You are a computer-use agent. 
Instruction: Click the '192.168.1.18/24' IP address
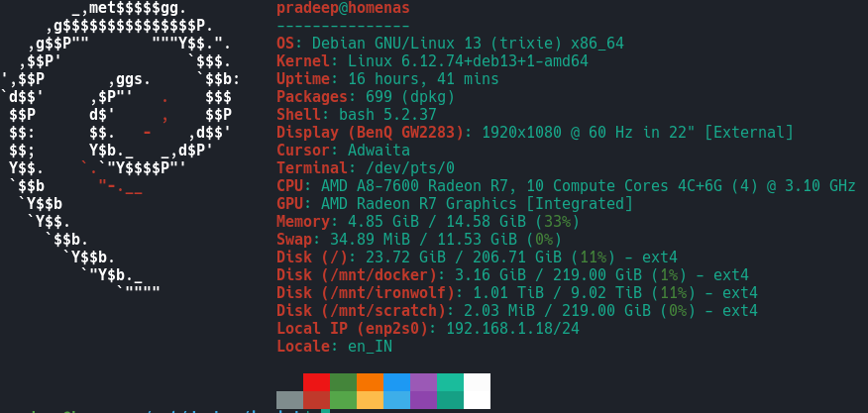coord(512,328)
